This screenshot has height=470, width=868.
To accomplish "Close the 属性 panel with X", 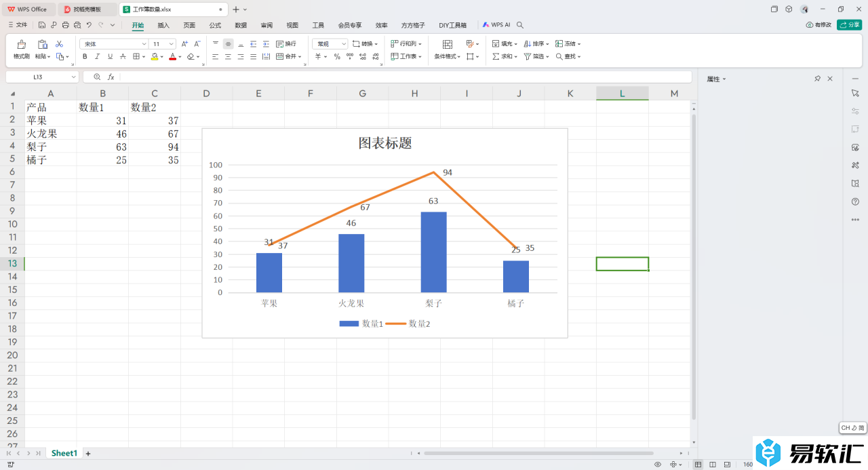I will pos(829,79).
